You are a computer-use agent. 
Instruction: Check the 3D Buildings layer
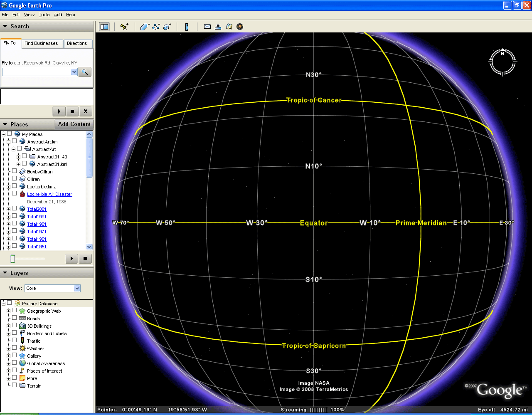tap(15, 326)
